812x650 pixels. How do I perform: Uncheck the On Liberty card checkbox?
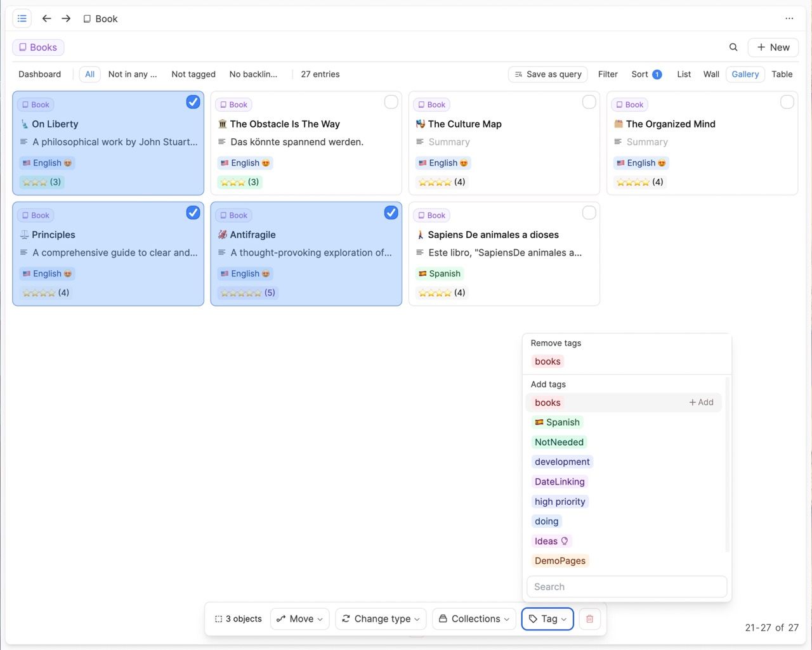pyautogui.click(x=193, y=102)
